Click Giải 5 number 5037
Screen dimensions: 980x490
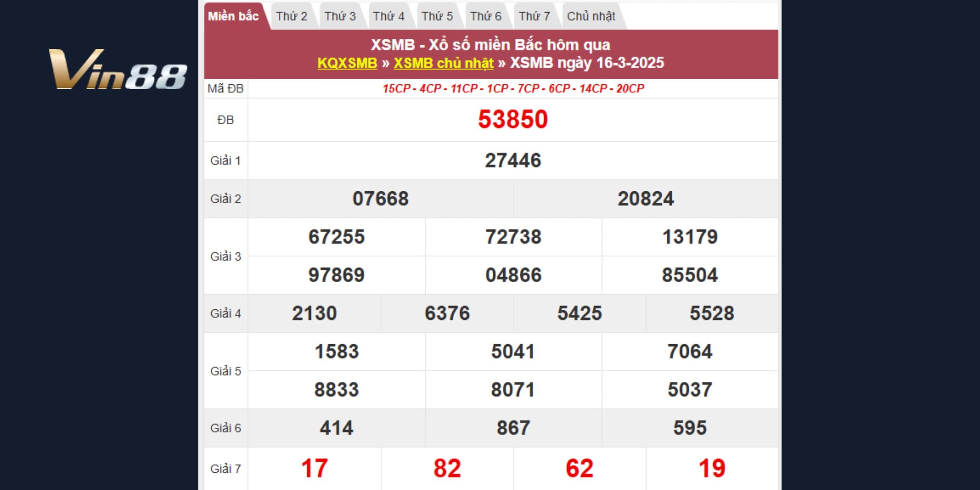(690, 390)
